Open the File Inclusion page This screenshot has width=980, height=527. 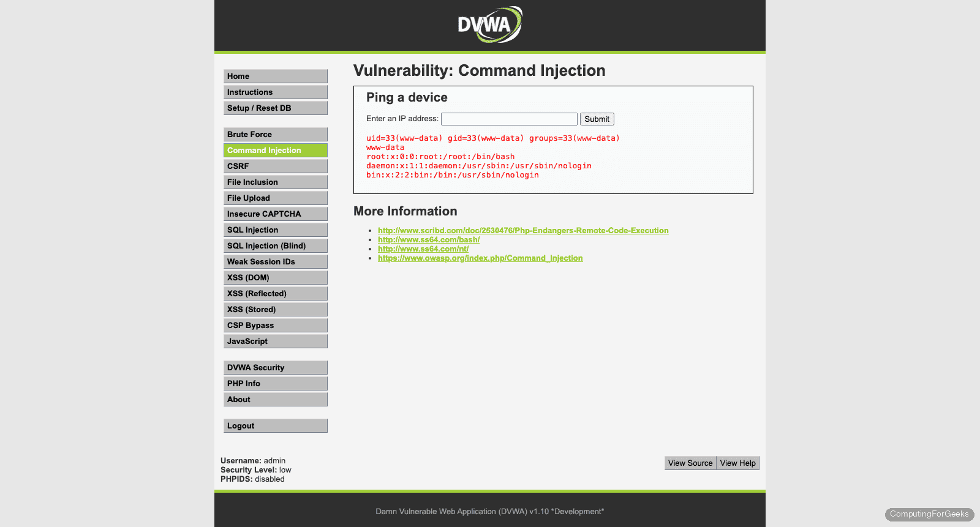pos(276,182)
